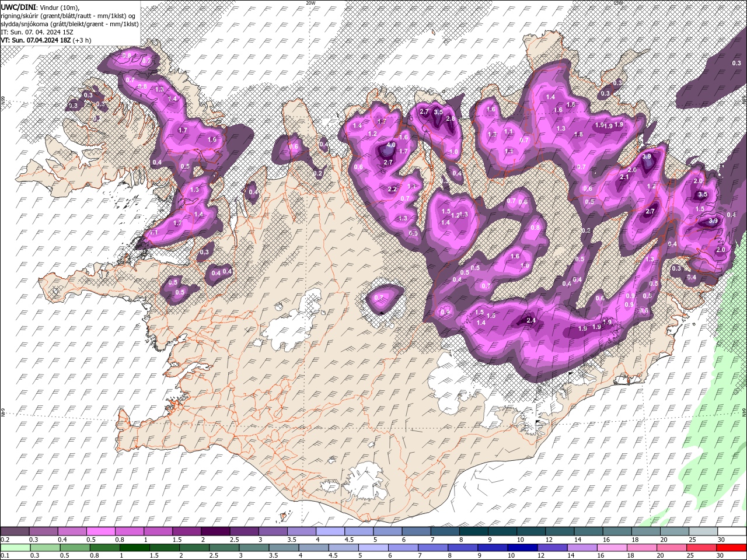This screenshot has width=747, height=560.
Task: Click the '25' label in lower legend scale
Action: tap(690, 555)
